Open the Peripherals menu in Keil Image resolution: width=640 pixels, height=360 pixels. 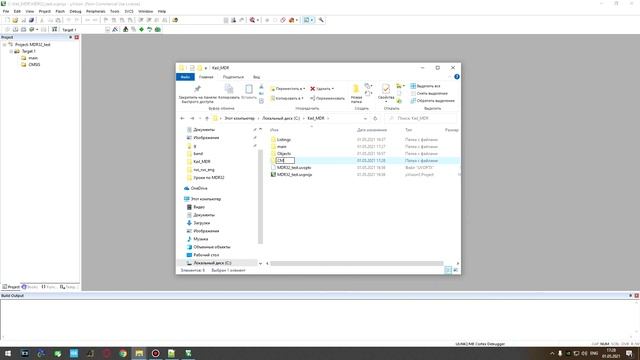point(96,11)
